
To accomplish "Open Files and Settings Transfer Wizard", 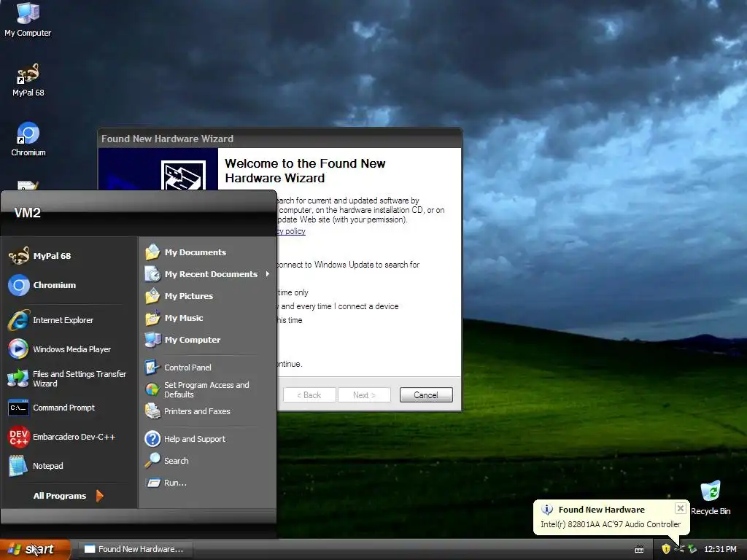I will pos(68,378).
